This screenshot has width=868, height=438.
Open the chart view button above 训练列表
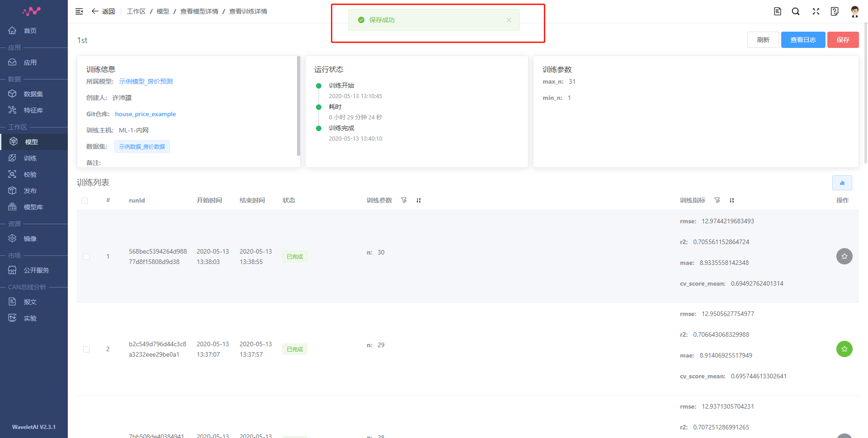[x=842, y=183]
